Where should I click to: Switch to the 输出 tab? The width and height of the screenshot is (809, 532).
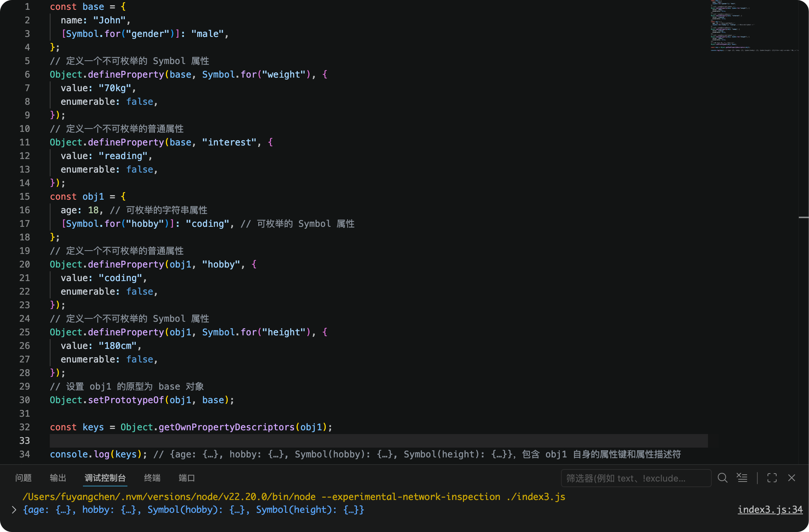58,478
